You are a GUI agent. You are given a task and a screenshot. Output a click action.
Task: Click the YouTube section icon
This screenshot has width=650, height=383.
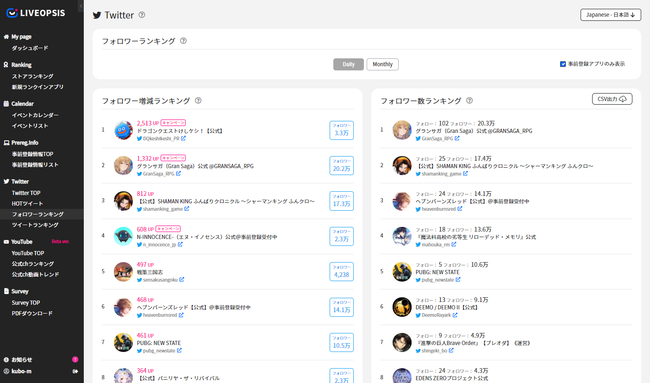[x=6, y=242]
